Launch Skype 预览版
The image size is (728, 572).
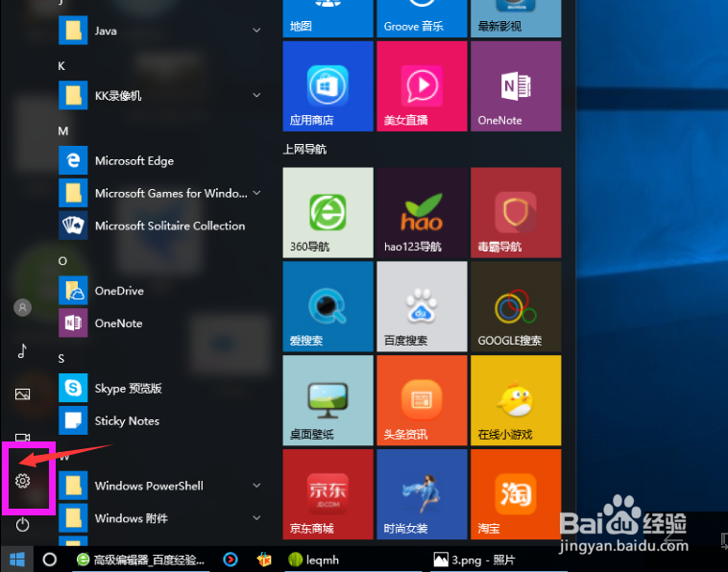pos(160,388)
